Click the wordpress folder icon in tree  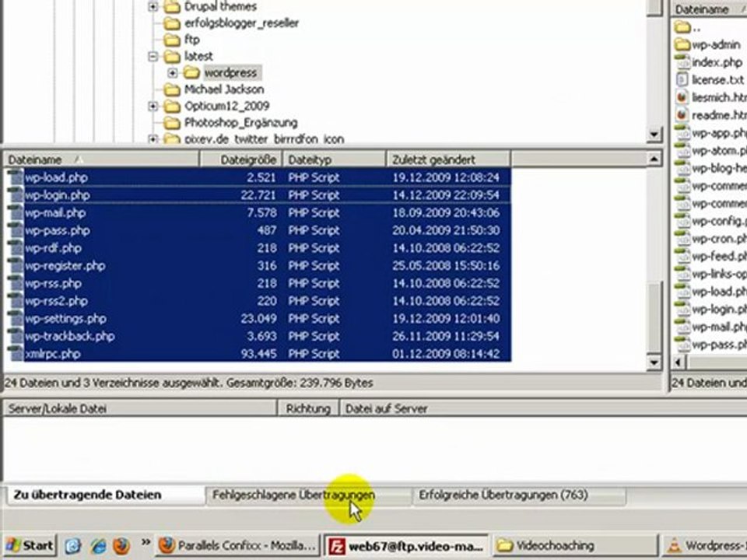(x=191, y=72)
